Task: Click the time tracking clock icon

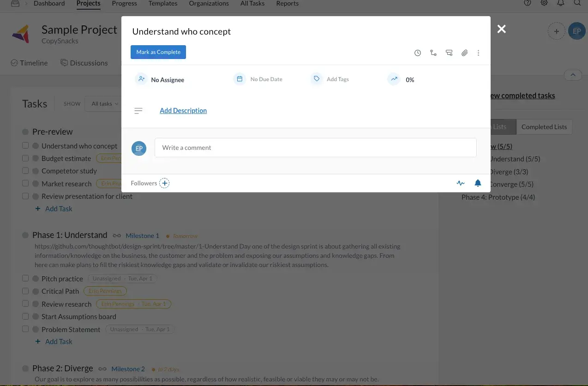Action: (418, 53)
